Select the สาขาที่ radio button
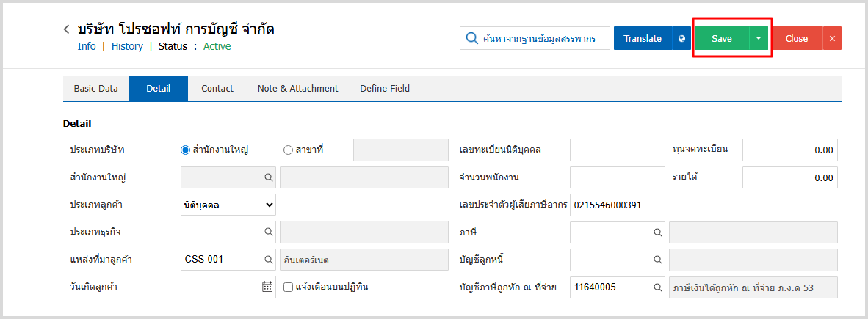Screen dimensions: 868x319 (288, 150)
